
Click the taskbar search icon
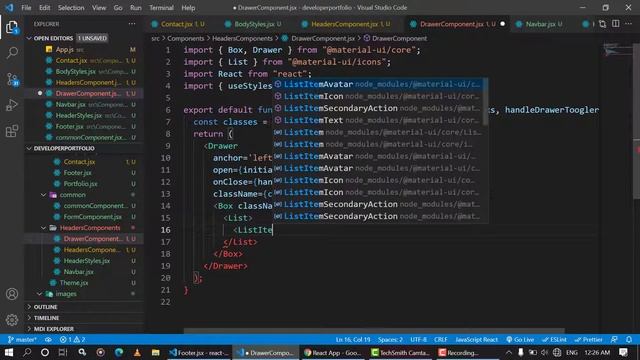[27, 352]
